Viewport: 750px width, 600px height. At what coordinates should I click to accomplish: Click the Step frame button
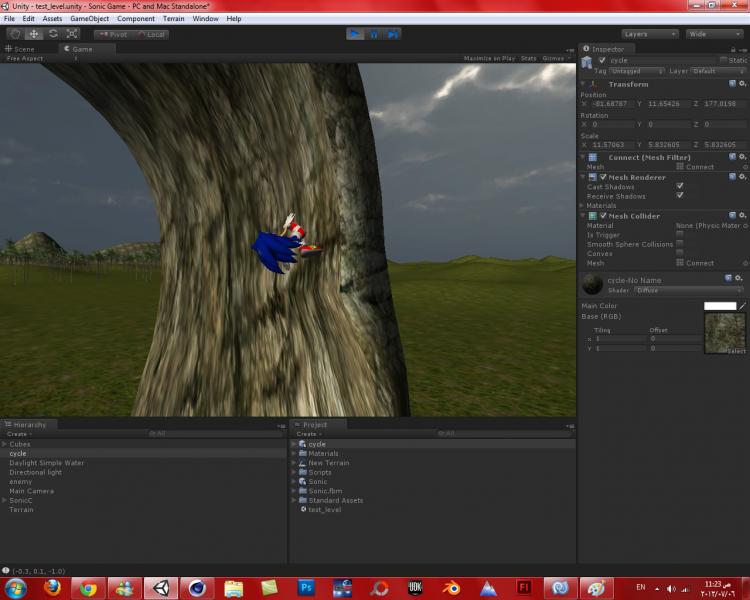[392, 34]
